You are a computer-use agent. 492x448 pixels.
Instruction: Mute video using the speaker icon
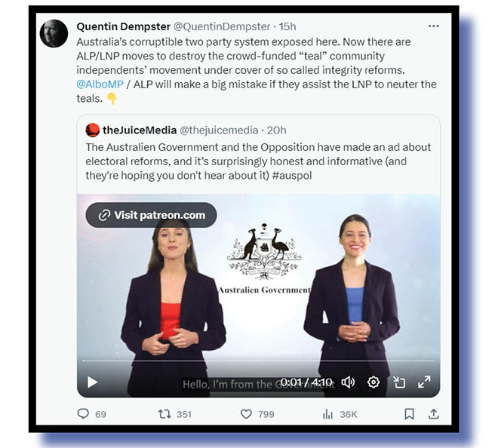point(348,382)
